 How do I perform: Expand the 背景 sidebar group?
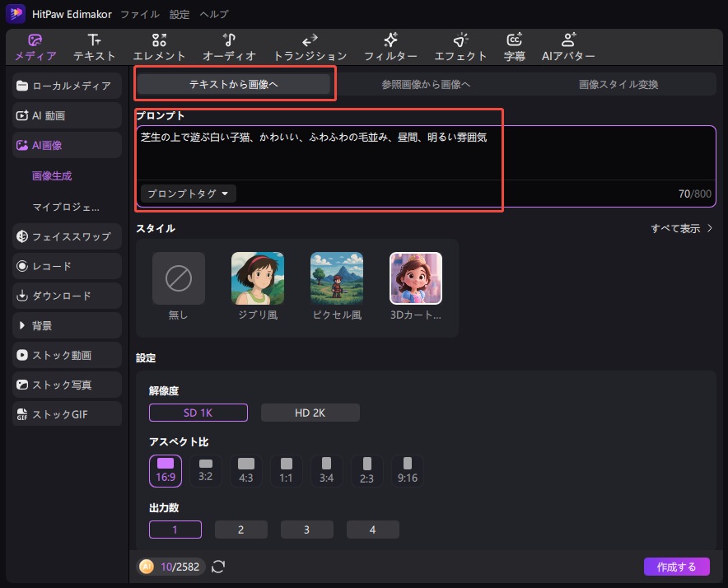click(67, 325)
